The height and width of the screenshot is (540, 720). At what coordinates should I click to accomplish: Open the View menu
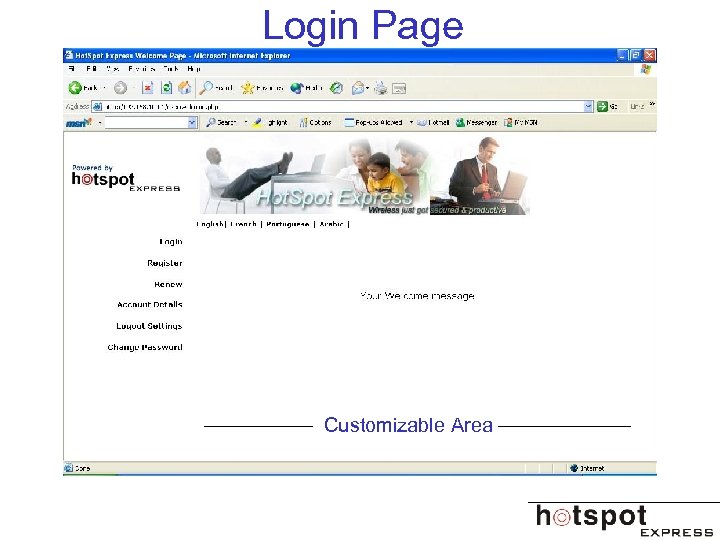point(112,69)
